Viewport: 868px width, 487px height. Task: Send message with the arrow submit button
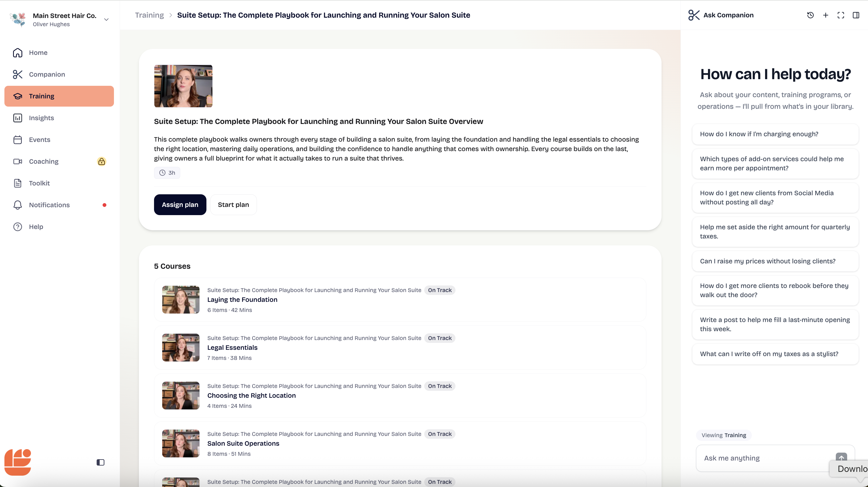(x=841, y=458)
